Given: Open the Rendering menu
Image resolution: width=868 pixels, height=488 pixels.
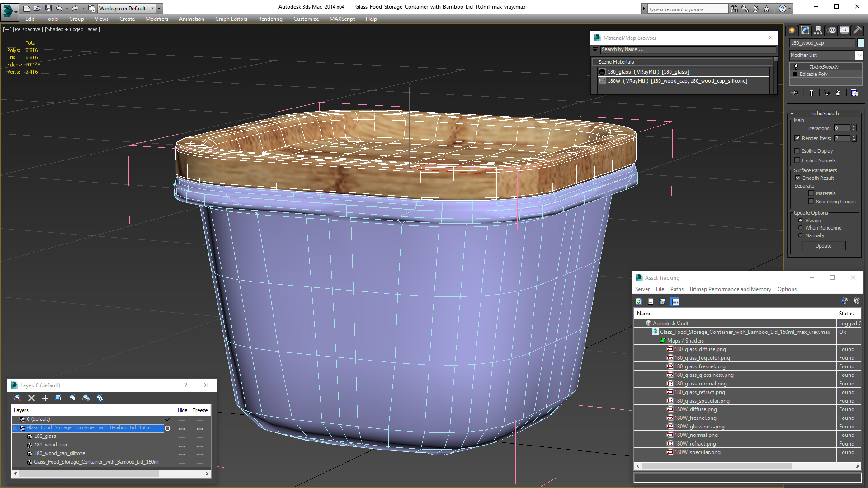Looking at the screenshot, I should [x=270, y=19].
